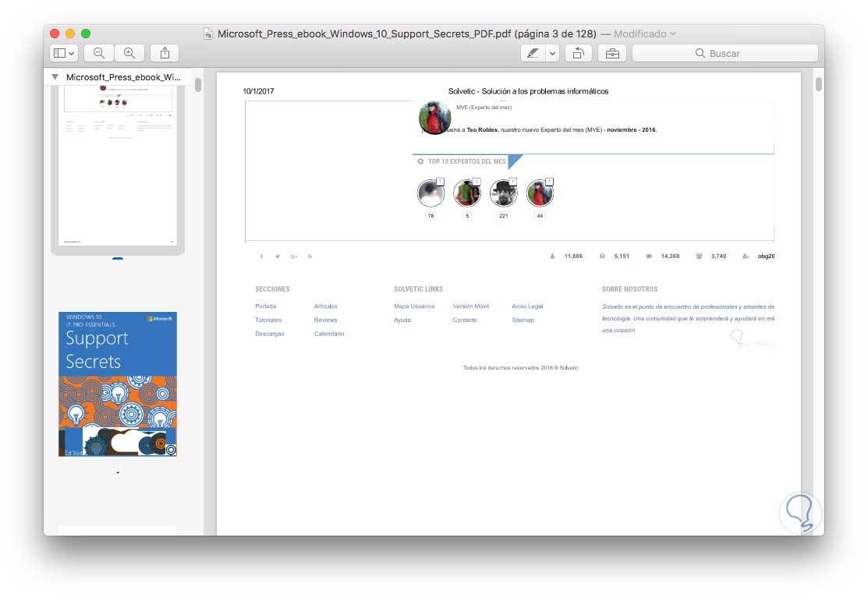Open the Mapa Usuarios link
Image resolution: width=868 pixels, height=598 pixels.
coord(414,306)
